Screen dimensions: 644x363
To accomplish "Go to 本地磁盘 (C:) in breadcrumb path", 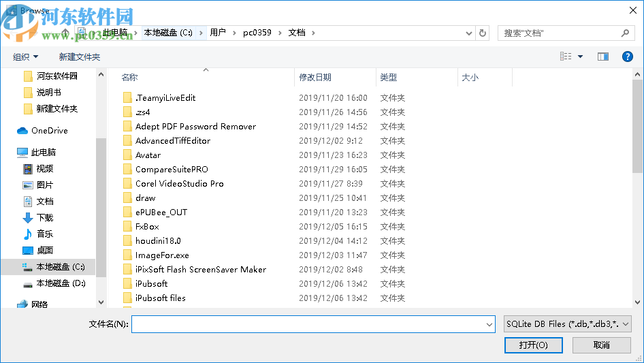I will (x=168, y=33).
